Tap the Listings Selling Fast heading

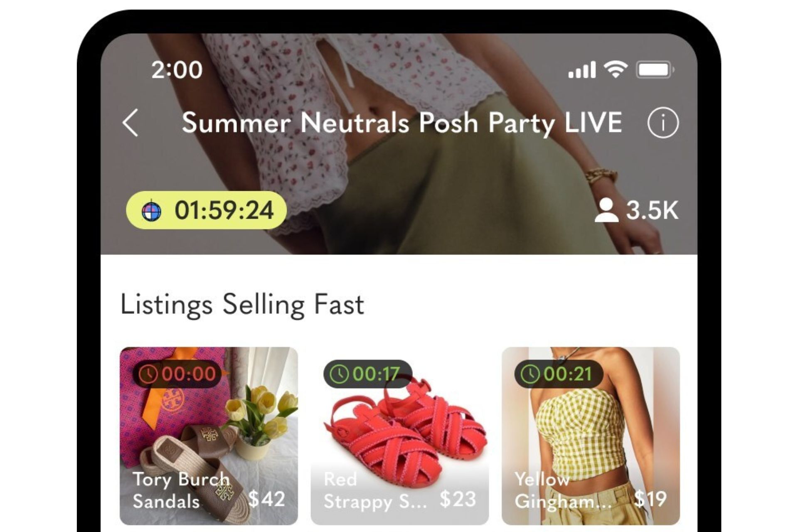click(x=242, y=305)
